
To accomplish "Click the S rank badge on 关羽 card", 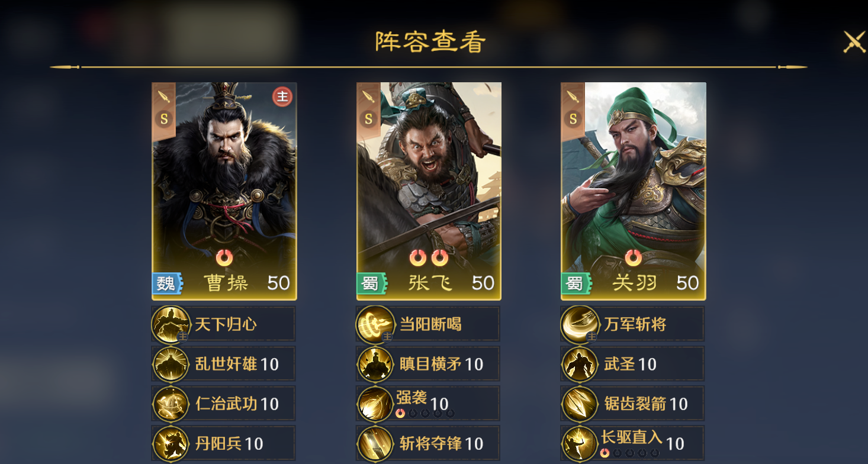I will (573, 119).
